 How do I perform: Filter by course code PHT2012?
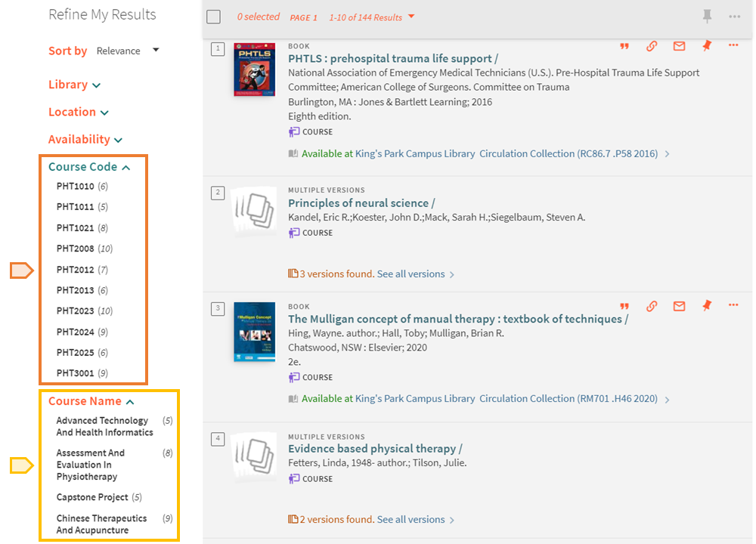click(76, 270)
